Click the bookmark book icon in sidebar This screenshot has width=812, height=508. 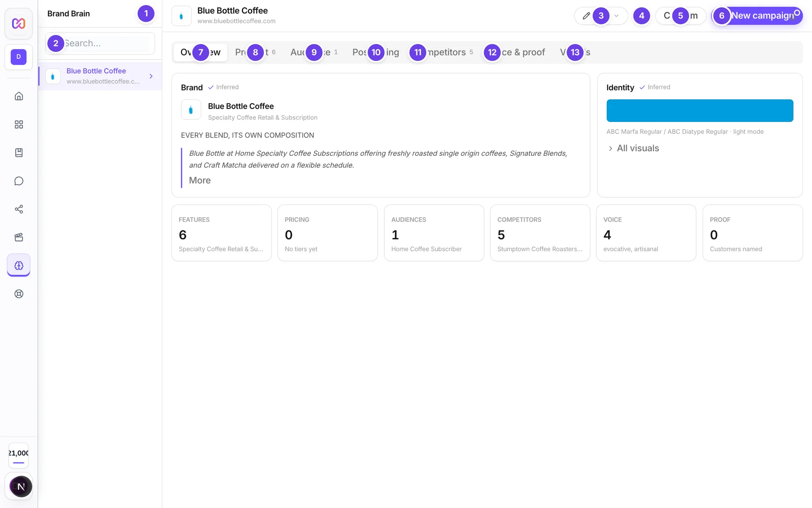click(x=18, y=153)
